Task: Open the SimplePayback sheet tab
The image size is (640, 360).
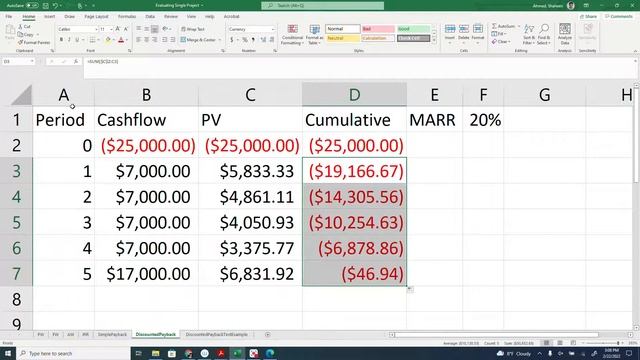Action: pyautogui.click(x=112, y=335)
